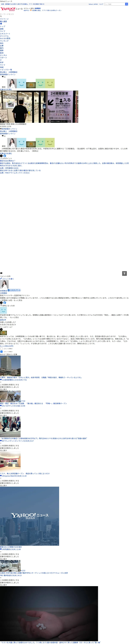Switch to the スポーツ topics tab
The image size is (129, 644).
4,58
